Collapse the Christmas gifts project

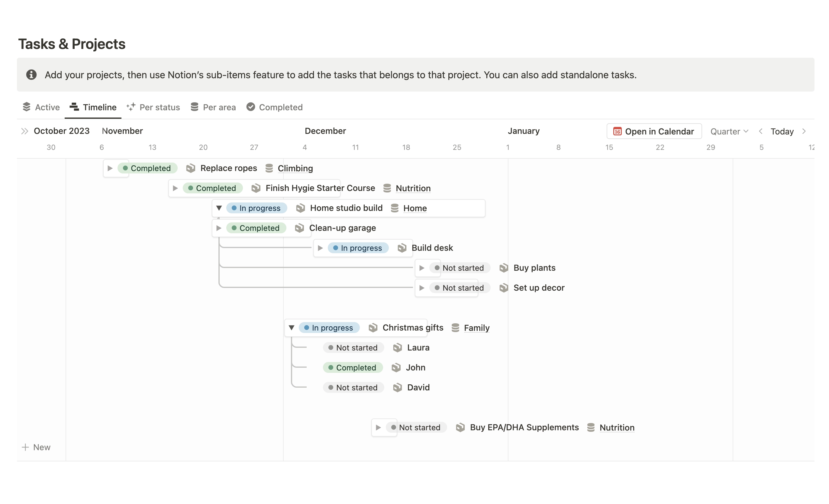coord(291,327)
